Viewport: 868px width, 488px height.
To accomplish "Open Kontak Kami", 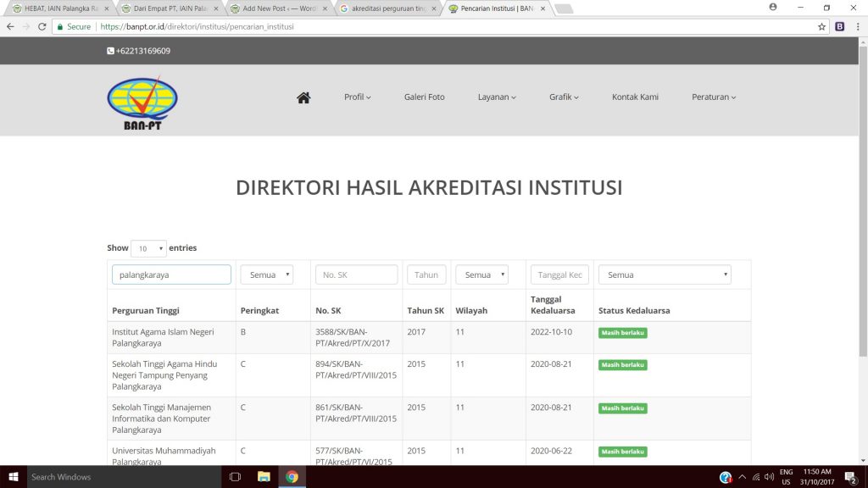I will pos(635,97).
